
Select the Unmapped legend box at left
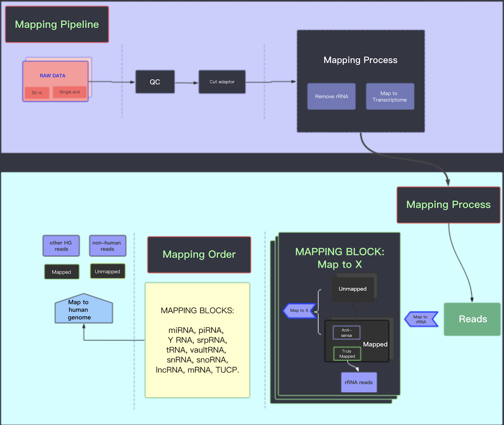107,272
